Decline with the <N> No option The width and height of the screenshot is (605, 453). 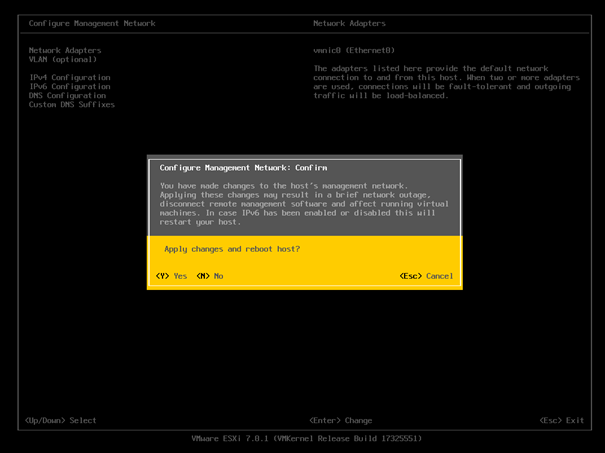(210, 276)
